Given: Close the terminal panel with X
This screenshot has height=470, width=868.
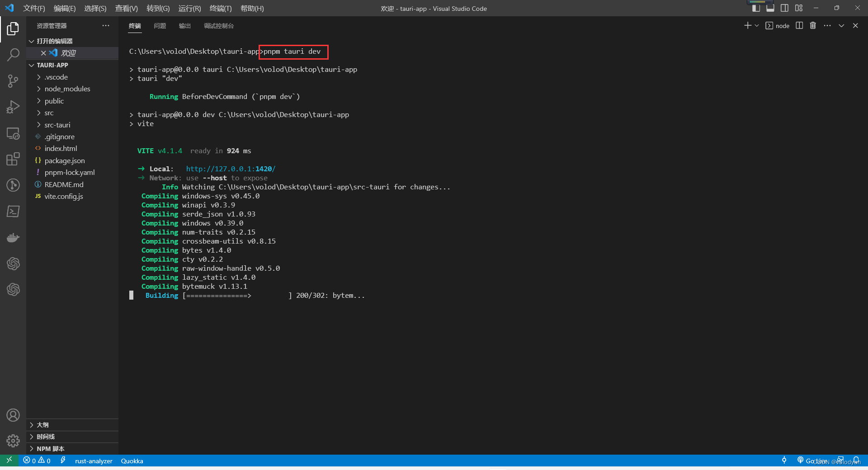Looking at the screenshot, I should [855, 26].
